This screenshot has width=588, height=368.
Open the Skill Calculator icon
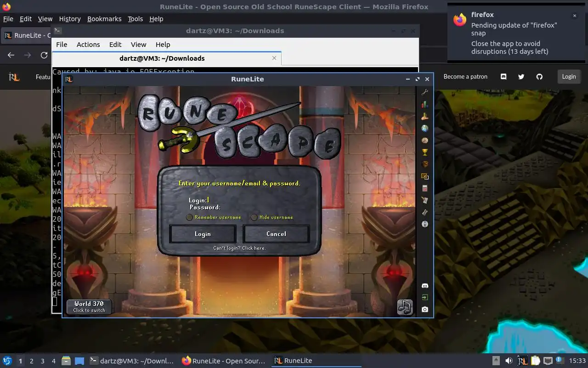tap(425, 188)
